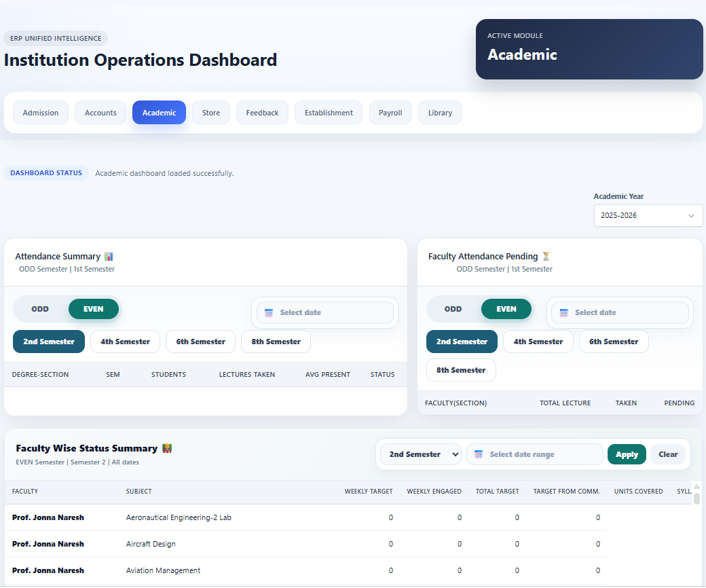Click the STATUS column header
Image resolution: width=706 pixels, height=588 pixels.
382,374
